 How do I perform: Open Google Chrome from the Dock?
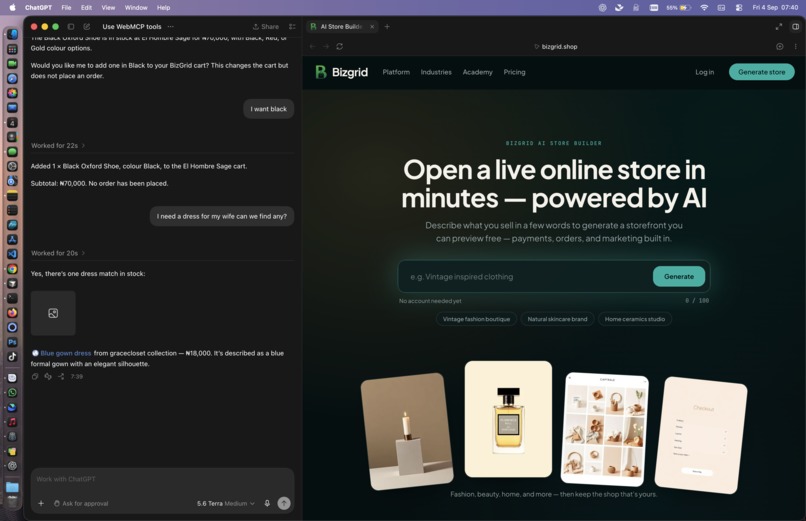pos(12,269)
